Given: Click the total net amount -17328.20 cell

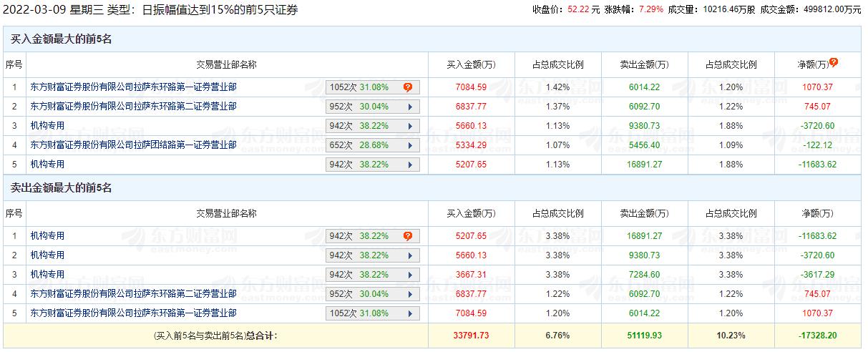Looking at the screenshot, I should tap(818, 335).
